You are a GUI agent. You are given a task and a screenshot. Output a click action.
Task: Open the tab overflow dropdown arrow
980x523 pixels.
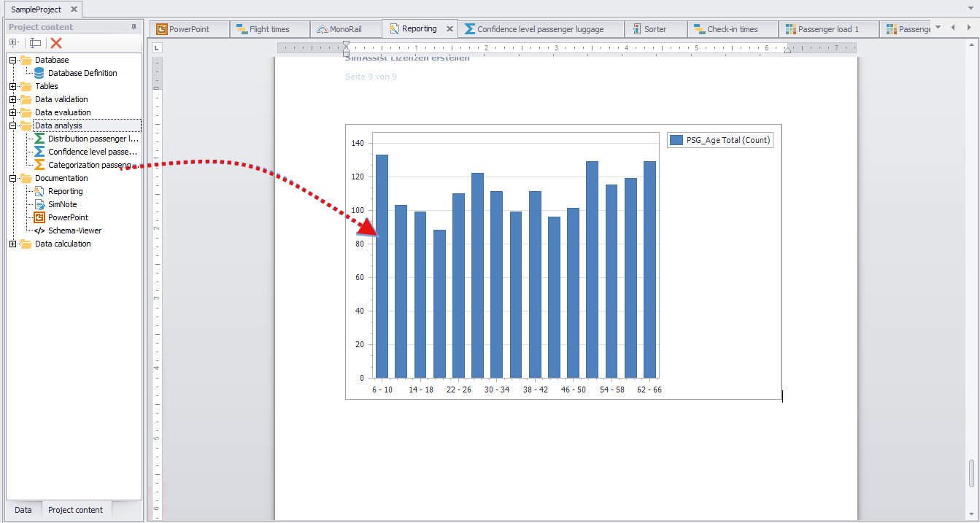[x=938, y=28]
